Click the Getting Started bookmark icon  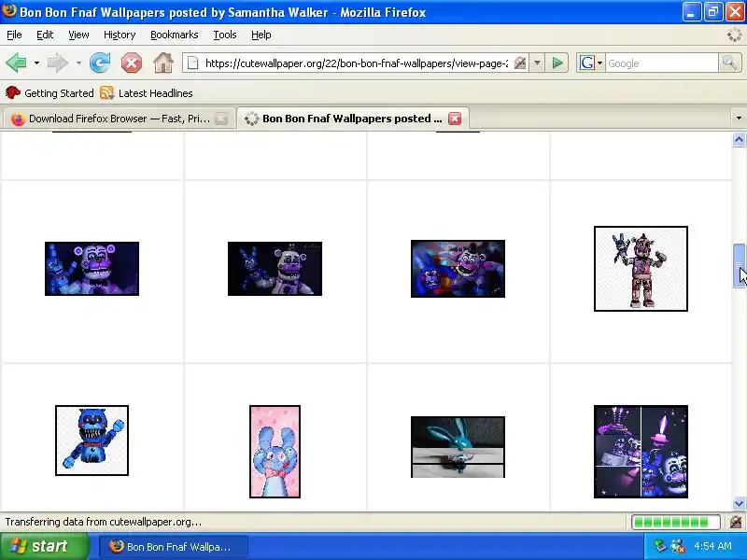pyautogui.click(x=13, y=92)
